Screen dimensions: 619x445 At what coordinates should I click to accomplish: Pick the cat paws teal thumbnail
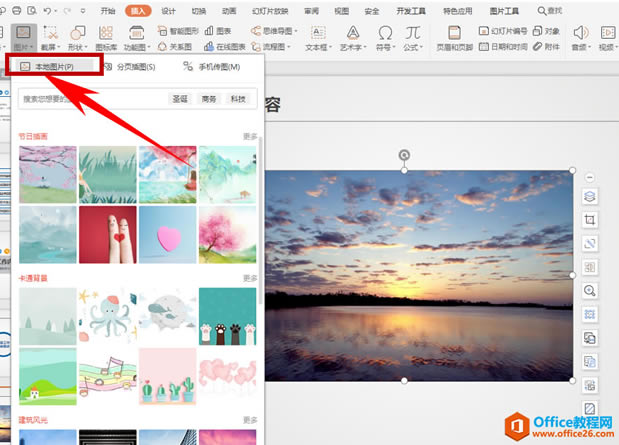point(227,316)
